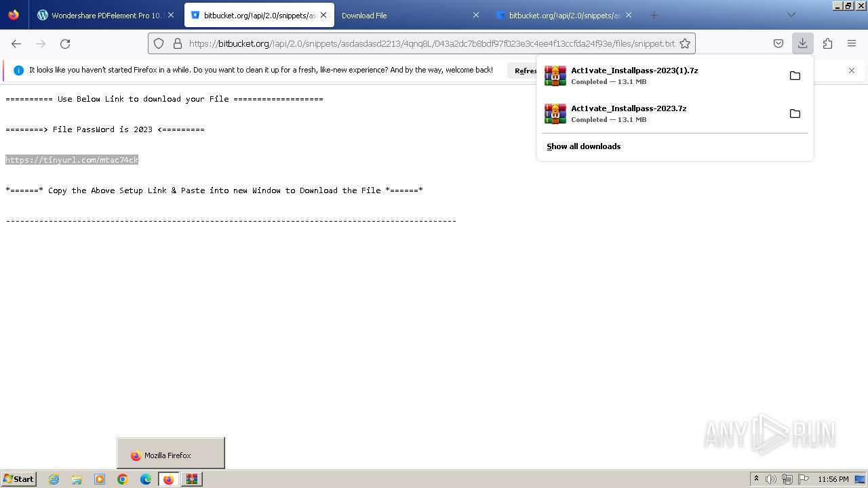This screenshot has height=488, width=868.
Task: Go back with the Back arrow
Action: (16, 43)
